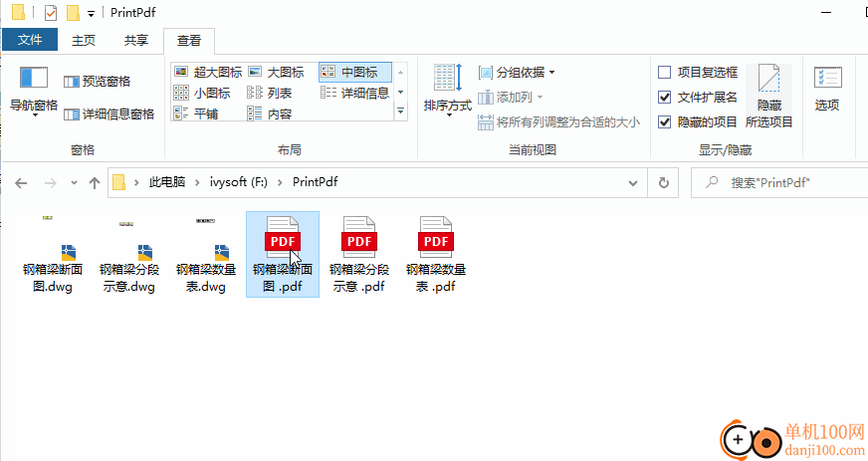Open the Navigation pane (导航窗格) menu

coord(33,92)
